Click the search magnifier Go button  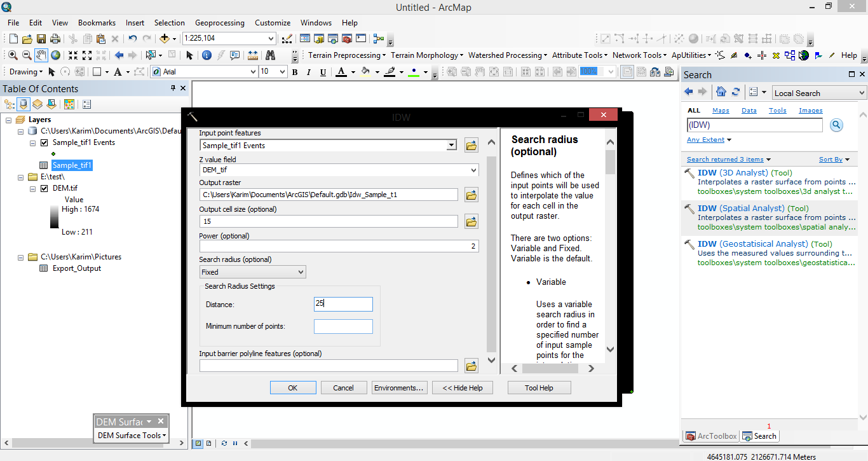(836, 125)
